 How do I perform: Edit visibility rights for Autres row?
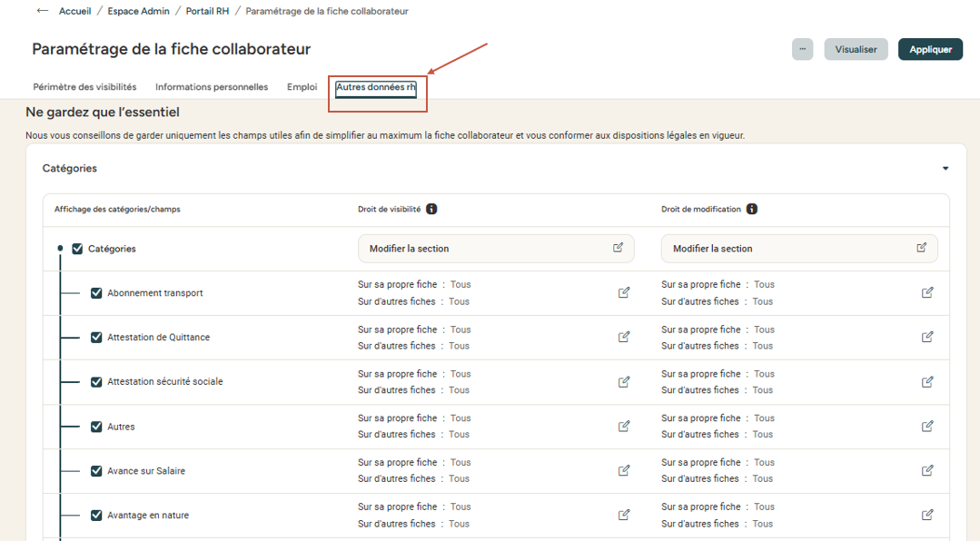click(x=624, y=426)
